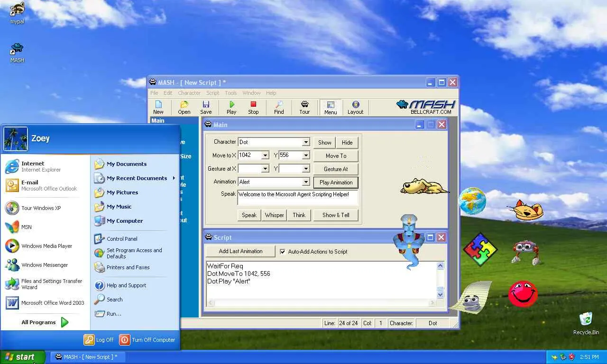
Task: Open the Script menu in MASH
Action: [212, 93]
